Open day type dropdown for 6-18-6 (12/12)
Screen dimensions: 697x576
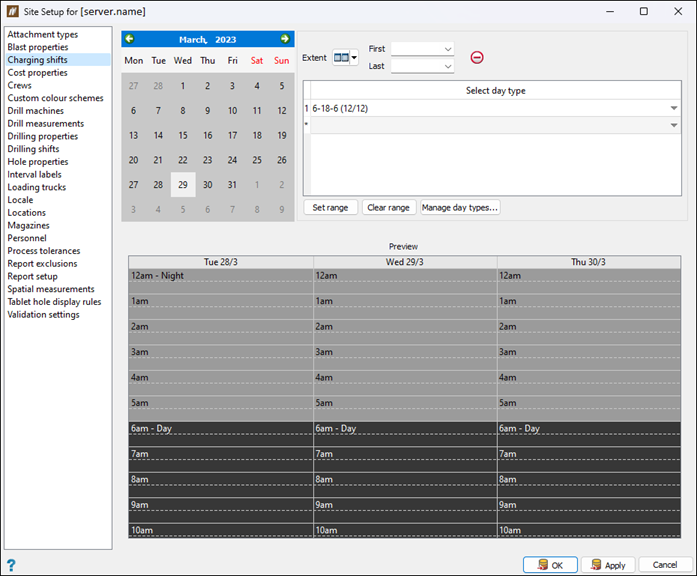click(673, 108)
